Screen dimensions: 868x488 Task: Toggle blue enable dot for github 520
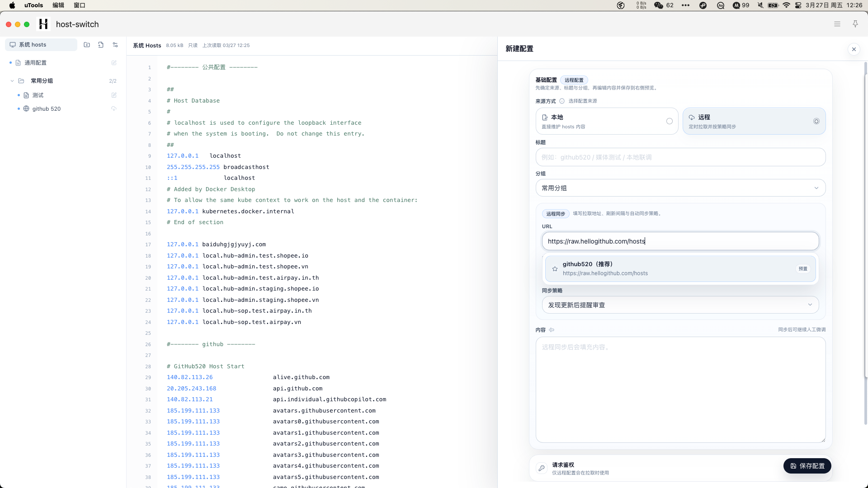point(19,109)
